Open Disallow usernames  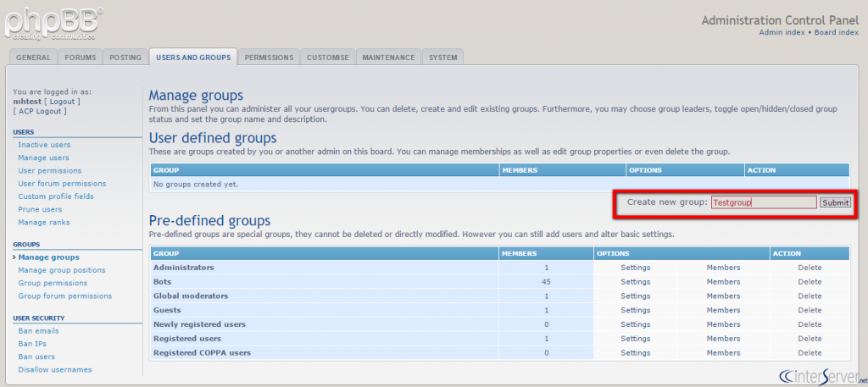click(x=55, y=370)
